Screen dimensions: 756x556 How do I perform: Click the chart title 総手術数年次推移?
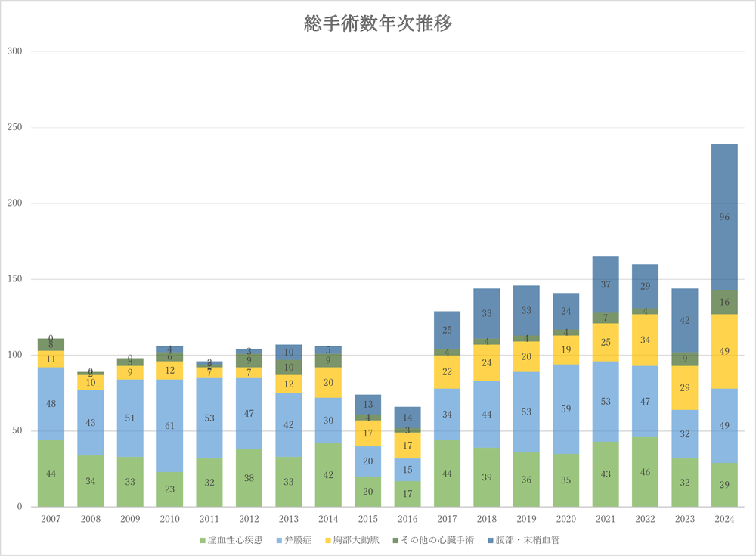(x=378, y=23)
